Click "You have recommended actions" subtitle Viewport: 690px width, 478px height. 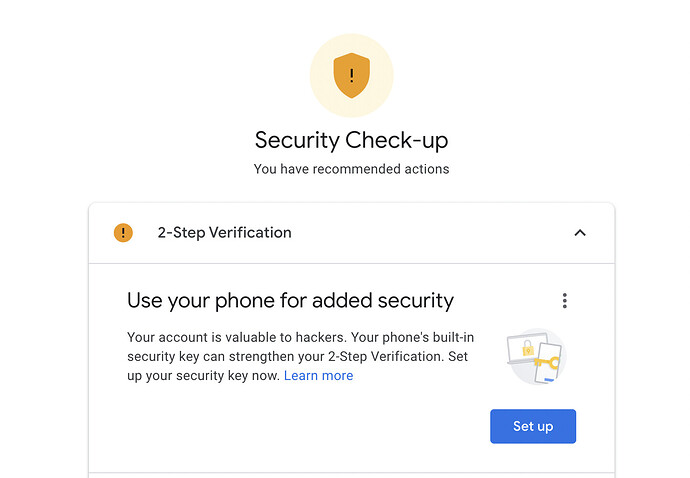click(351, 169)
